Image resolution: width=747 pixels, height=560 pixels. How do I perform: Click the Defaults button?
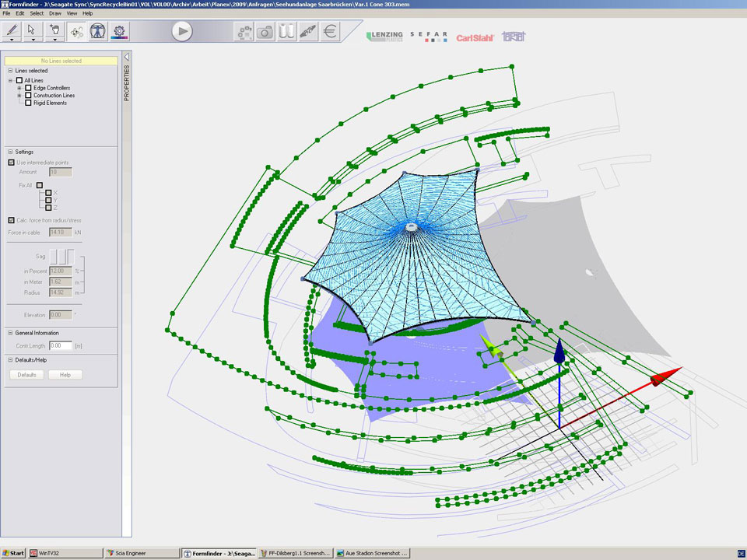[27, 375]
